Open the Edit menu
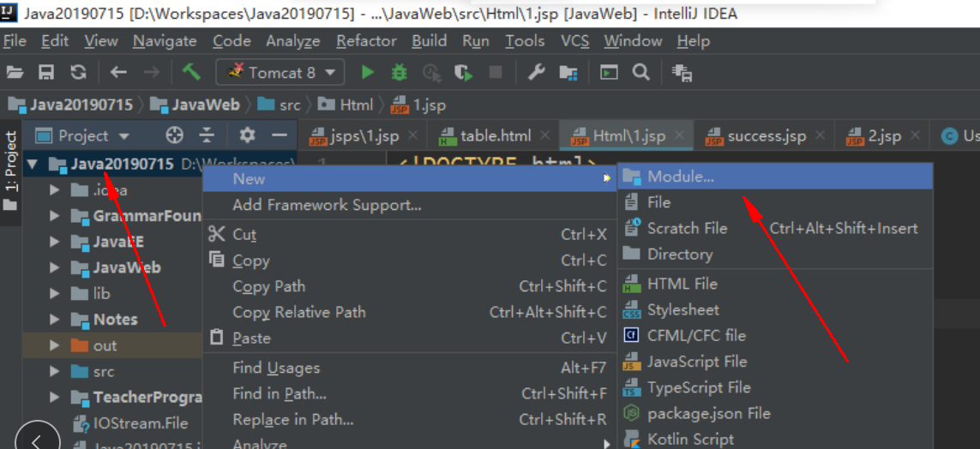The height and width of the screenshot is (449, 980). pyautogui.click(x=55, y=41)
